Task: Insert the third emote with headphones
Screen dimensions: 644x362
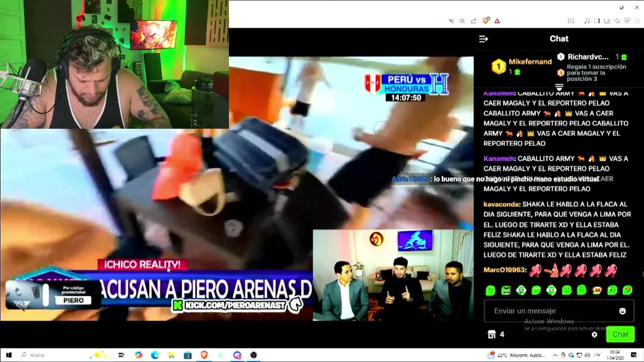Action: coord(521,290)
